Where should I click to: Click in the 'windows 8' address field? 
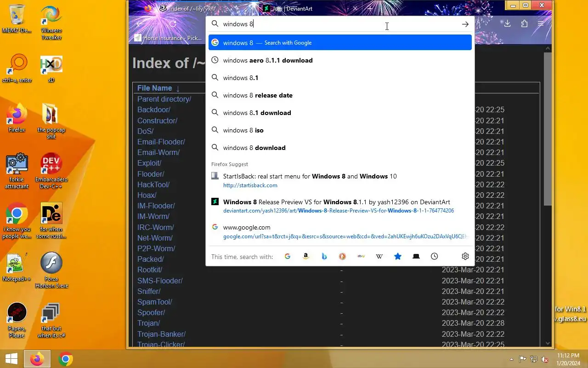(x=340, y=24)
